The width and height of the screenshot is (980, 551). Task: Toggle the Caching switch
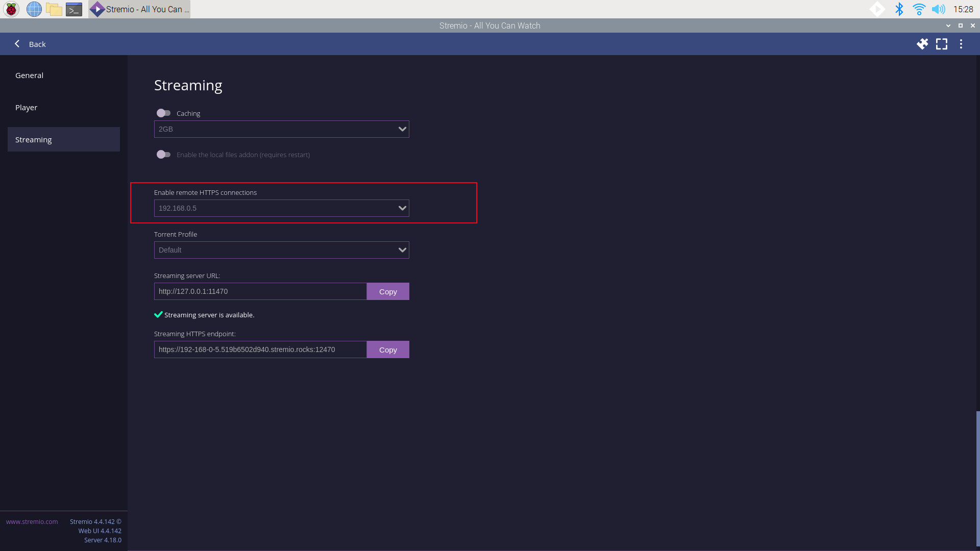[x=163, y=113]
